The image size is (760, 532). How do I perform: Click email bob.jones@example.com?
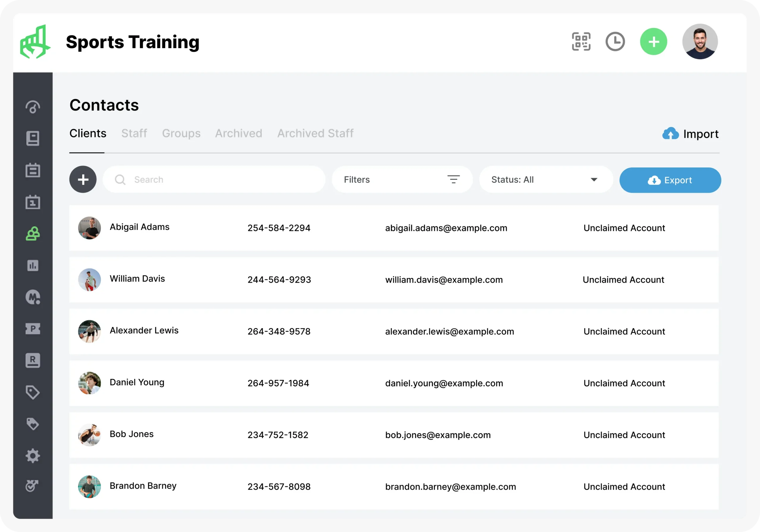(438, 435)
